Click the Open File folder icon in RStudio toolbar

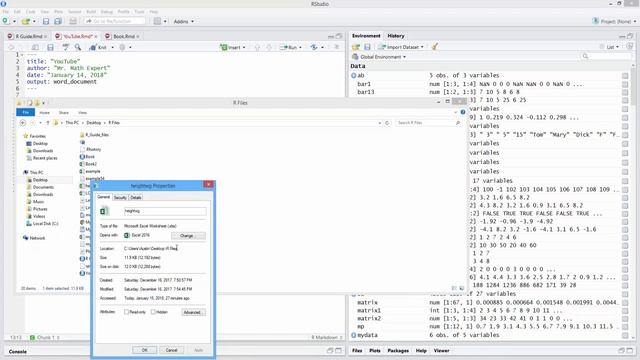pyautogui.click(x=26, y=21)
